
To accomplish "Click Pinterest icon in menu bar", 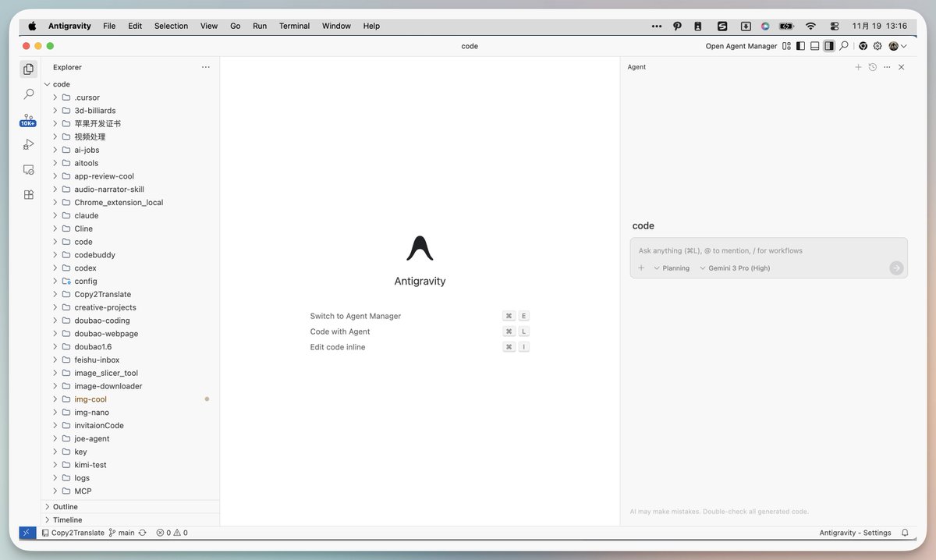I will (677, 26).
